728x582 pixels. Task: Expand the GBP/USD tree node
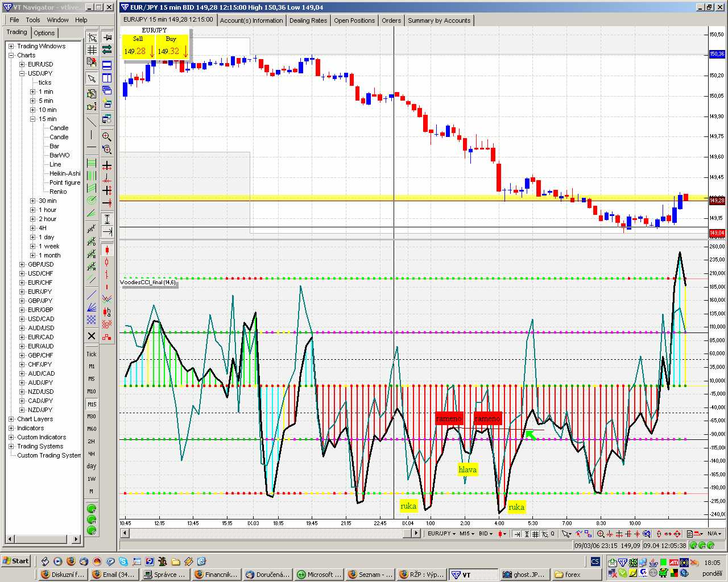(22, 264)
